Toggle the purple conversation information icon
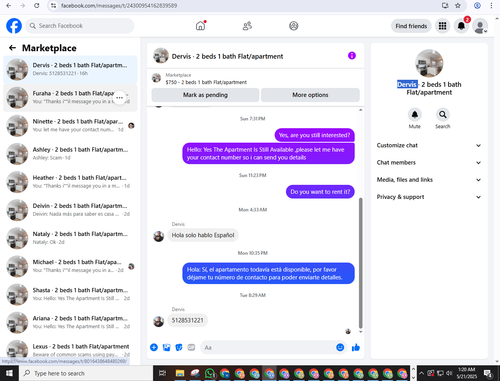 [x=352, y=56]
